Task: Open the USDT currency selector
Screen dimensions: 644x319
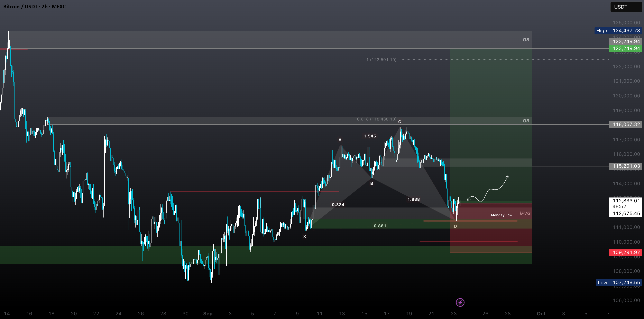Action: tap(626, 7)
